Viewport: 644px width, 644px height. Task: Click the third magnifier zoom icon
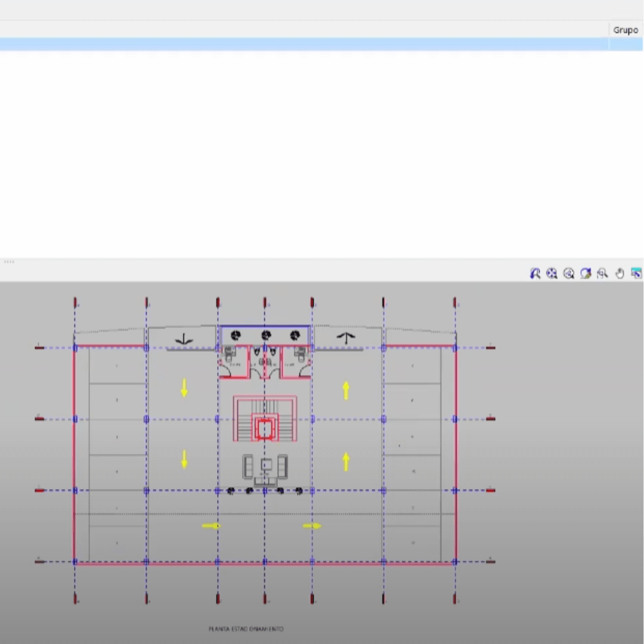click(x=569, y=273)
